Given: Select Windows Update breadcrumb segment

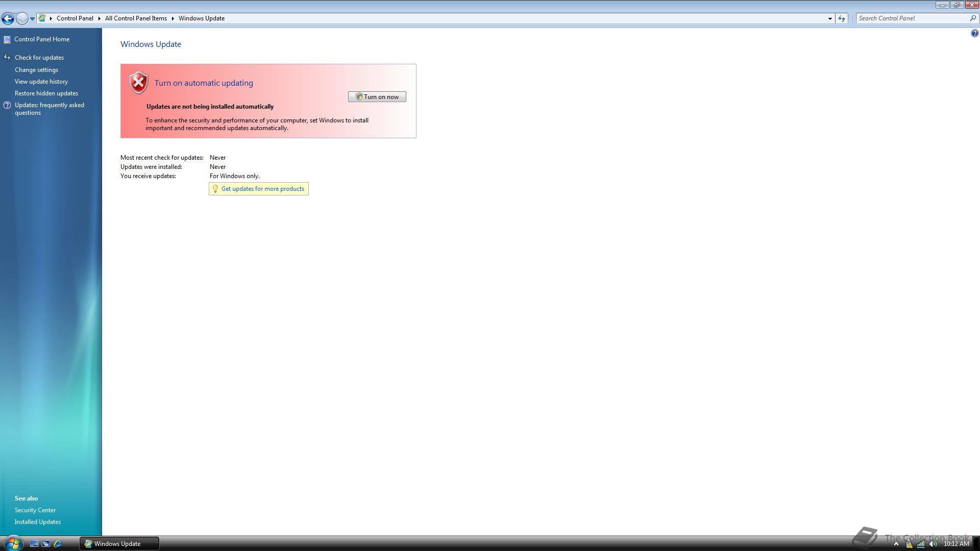Looking at the screenshot, I should pyautogui.click(x=202, y=18).
